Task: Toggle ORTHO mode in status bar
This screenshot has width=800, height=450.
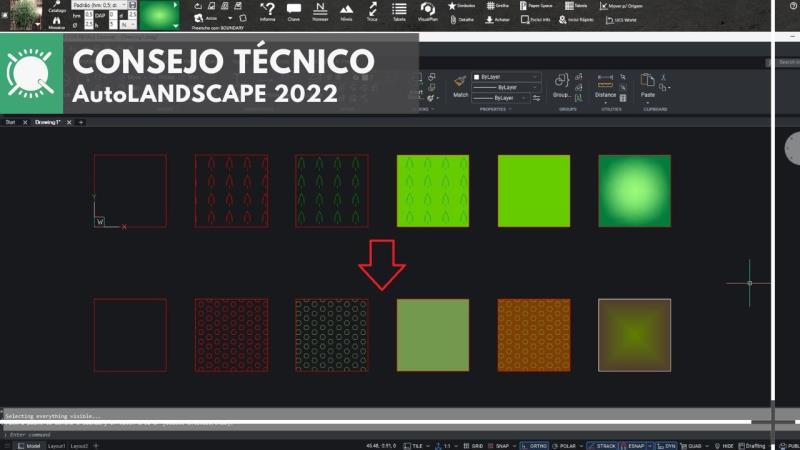Action: click(x=534, y=446)
